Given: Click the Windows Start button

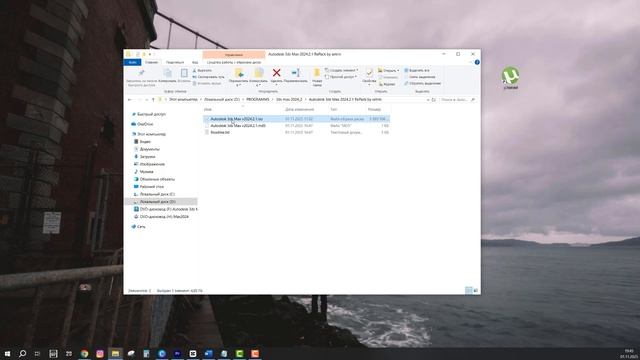Looking at the screenshot, I should (7, 353).
